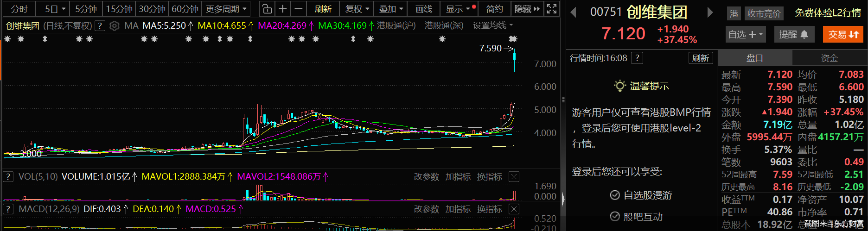Click the orange 交易 trade button
The image size is (868, 231).
coord(843,34)
